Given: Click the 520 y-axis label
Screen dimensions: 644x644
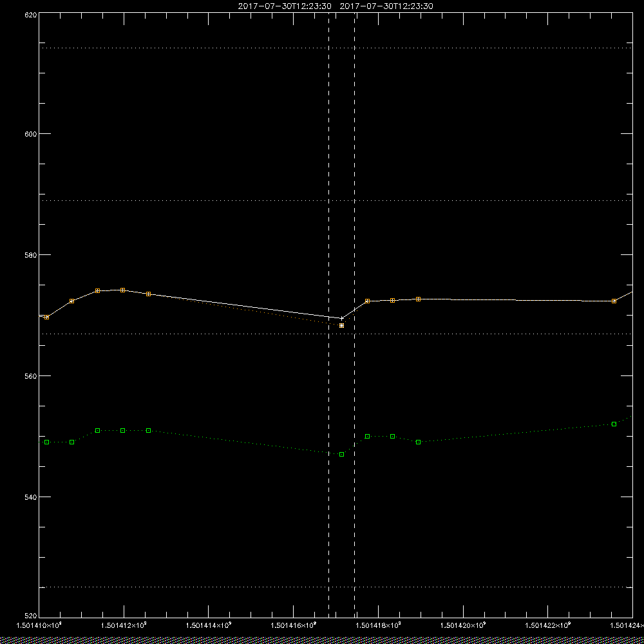Looking at the screenshot, I should click(x=31, y=616).
